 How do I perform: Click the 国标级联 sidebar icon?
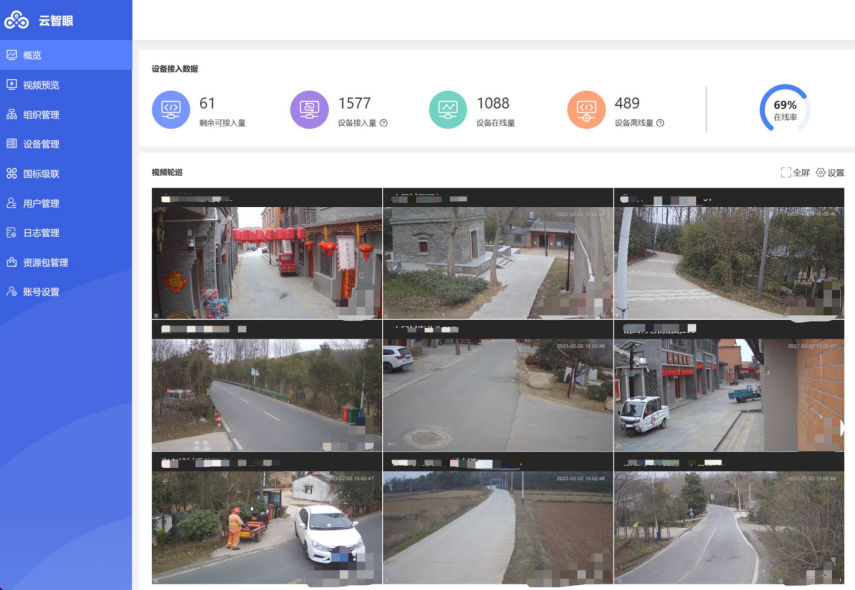pos(12,174)
